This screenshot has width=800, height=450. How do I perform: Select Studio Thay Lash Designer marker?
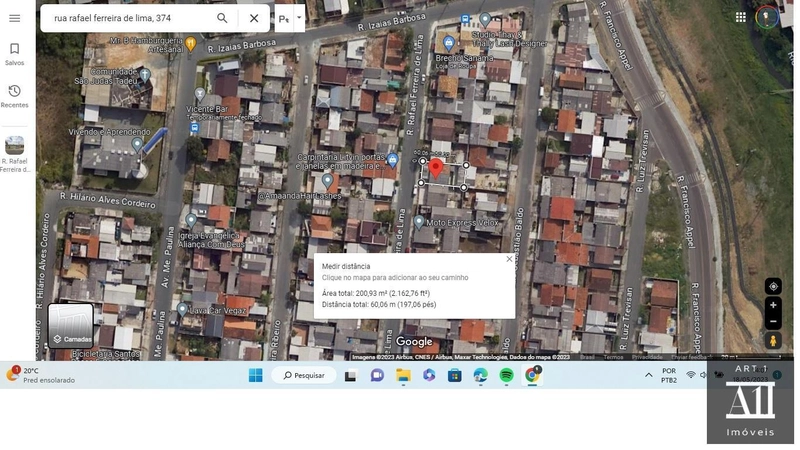pyautogui.click(x=485, y=20)
